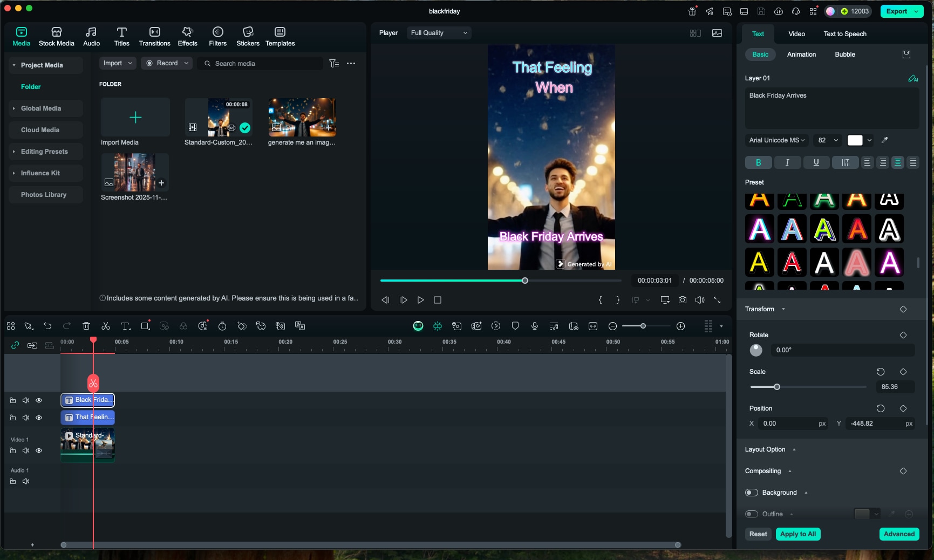Open media filter and sort options

334,64
